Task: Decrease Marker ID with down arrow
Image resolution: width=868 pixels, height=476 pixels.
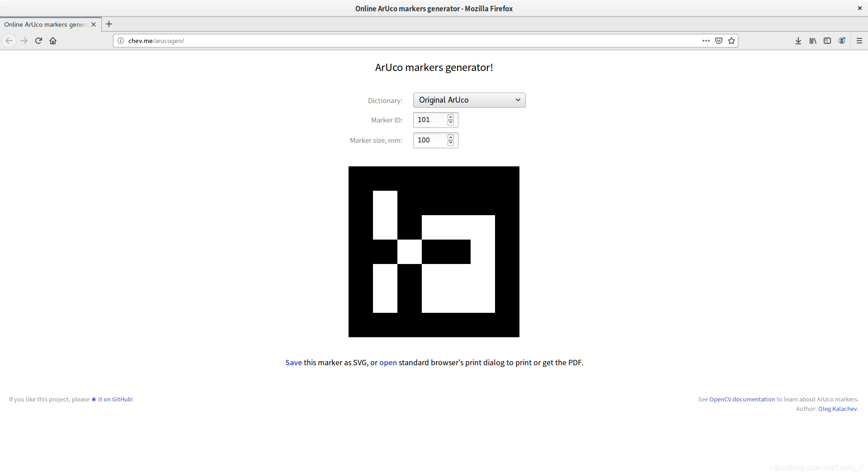Action: 451,123
